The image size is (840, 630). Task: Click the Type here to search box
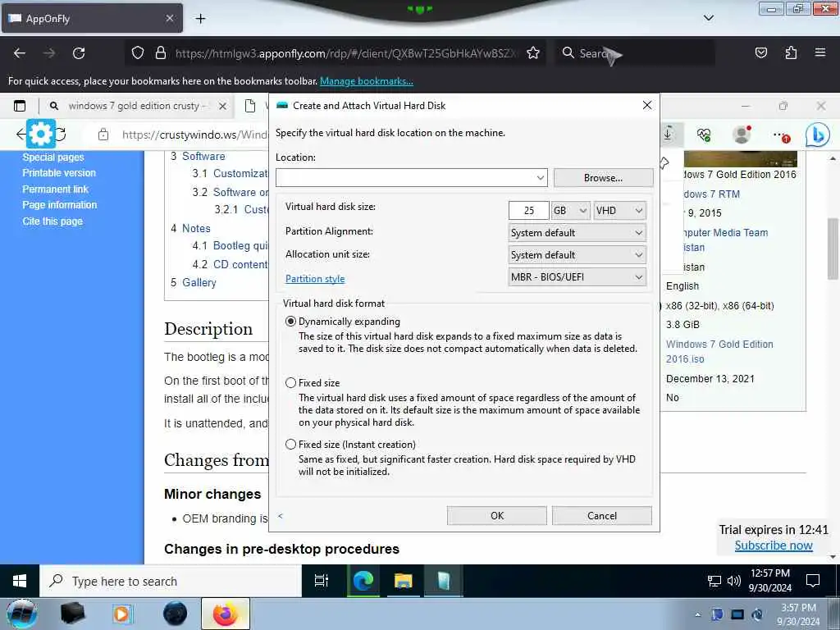pos(171,581)
